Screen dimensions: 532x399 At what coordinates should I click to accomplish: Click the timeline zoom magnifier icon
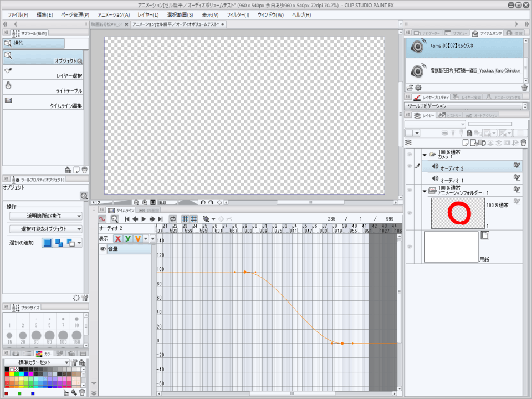pos(114,219)
